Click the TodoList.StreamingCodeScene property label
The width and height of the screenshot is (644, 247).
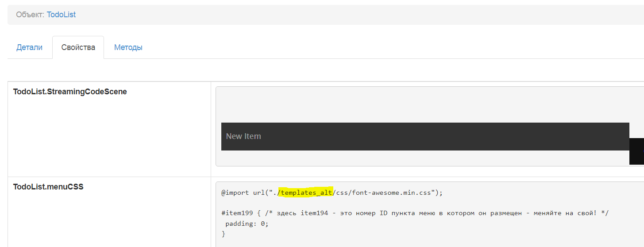coord(70,92)
